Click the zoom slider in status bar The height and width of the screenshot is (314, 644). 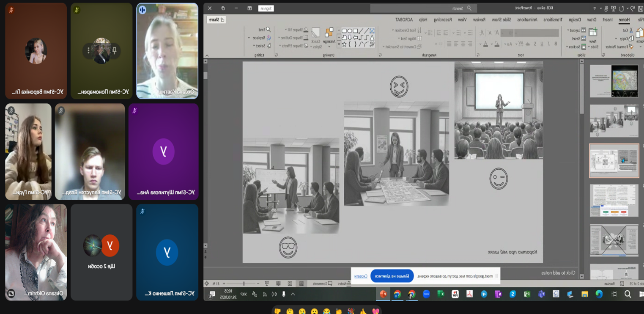click(244, 284)
